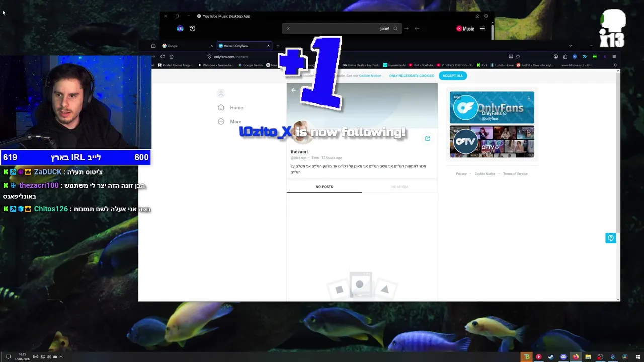Choose ONLY NECESSARY COOKIES
Image resolution: width=644 pixels, height=362 pixels.
[412, 76]
